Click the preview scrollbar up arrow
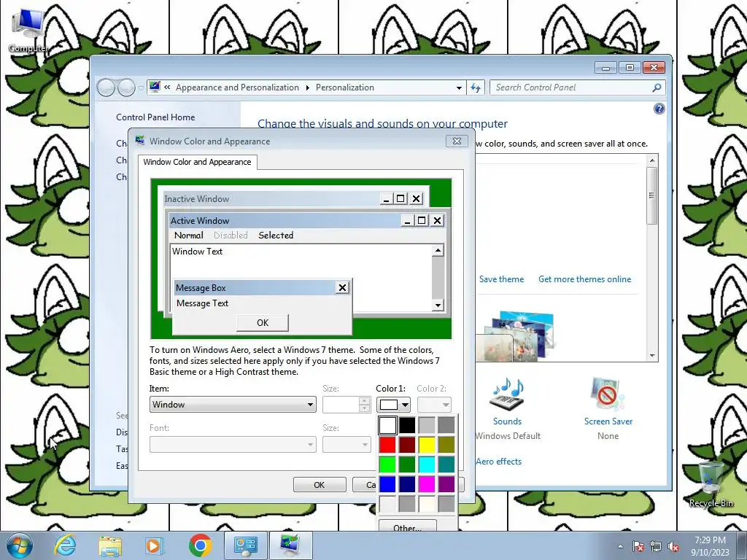Screen dimensions: 747x560 point(438,251)
